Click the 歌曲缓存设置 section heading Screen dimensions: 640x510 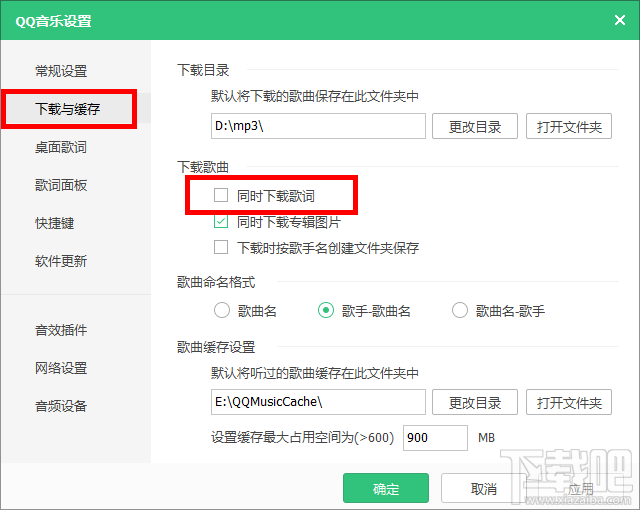point(216,347)
